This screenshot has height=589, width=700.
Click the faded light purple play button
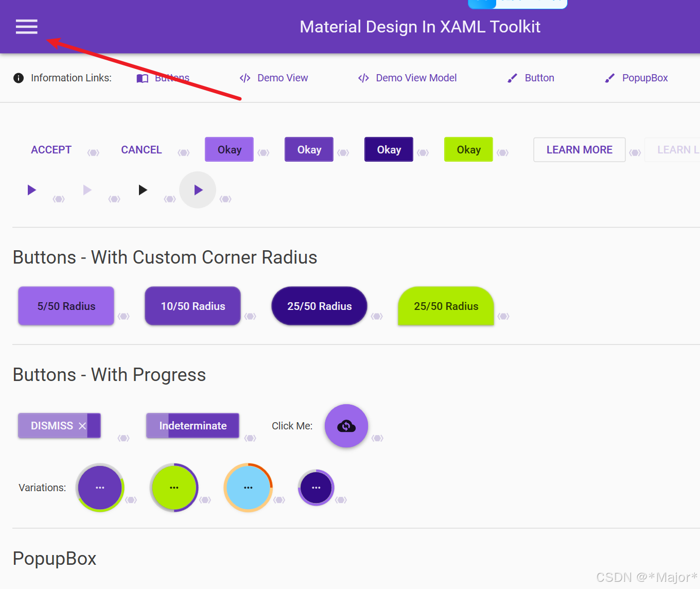point(87,190)
